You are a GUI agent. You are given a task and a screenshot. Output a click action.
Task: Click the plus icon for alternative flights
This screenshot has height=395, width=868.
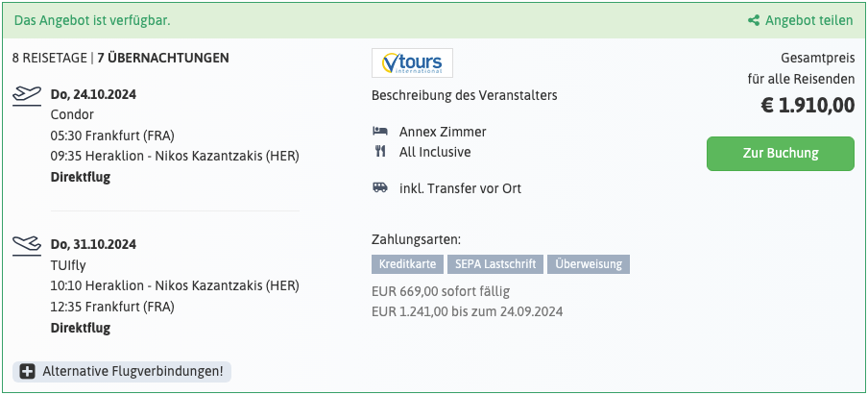(x=28, y=372)
